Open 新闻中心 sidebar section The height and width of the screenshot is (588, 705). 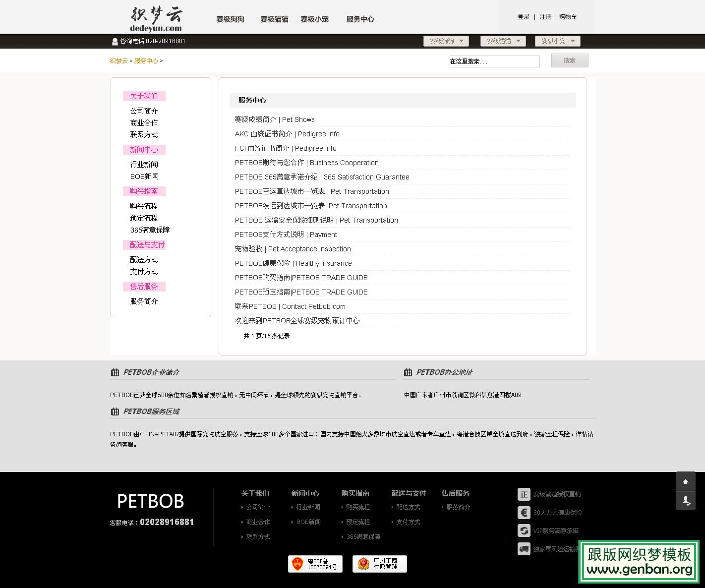click(x=144, y=150)
